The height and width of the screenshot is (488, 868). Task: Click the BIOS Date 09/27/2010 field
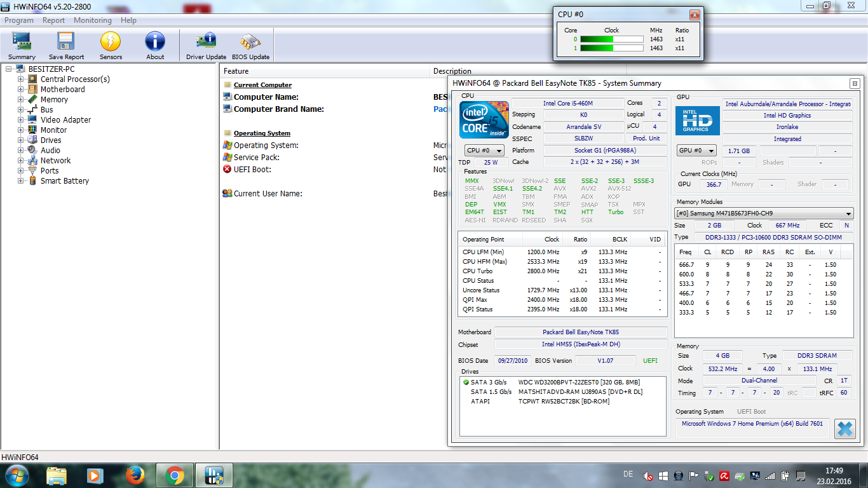pyautogui.click(x=513, y=361)
